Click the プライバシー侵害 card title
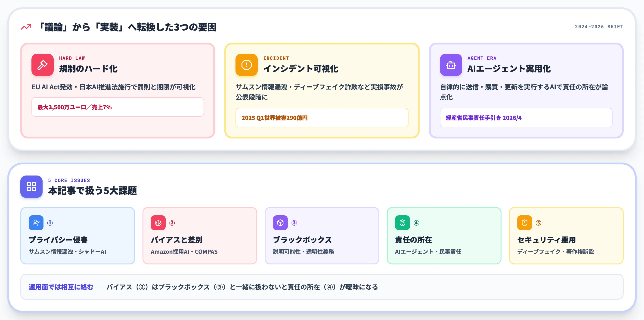644x320 pixels. (58, 240)
